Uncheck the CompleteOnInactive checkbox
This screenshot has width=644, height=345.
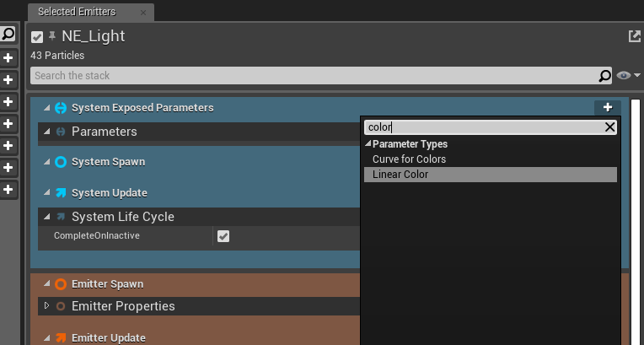[223, 236]
